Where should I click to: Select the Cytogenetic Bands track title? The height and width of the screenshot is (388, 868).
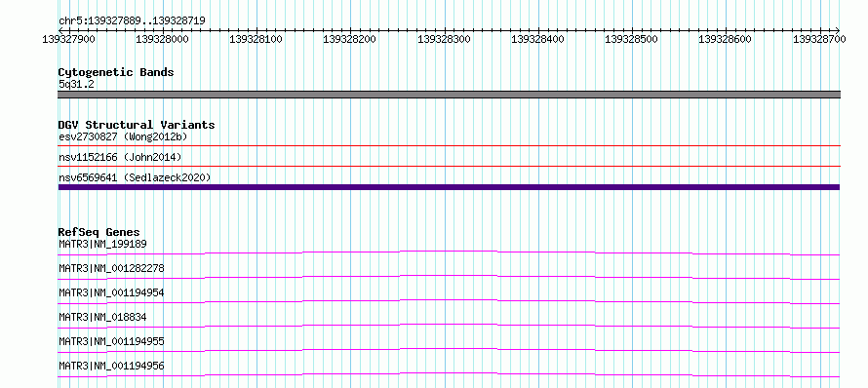click(x=116, y=72)
